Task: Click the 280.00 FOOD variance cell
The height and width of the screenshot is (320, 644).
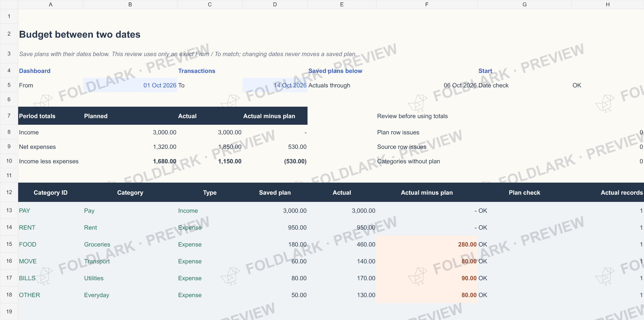Action: (427, 244)
